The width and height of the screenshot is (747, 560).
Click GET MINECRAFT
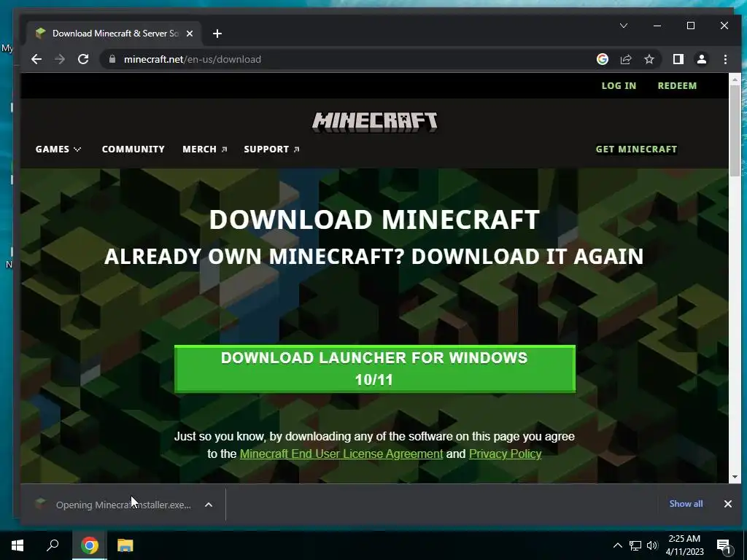[x=636, y=149]
